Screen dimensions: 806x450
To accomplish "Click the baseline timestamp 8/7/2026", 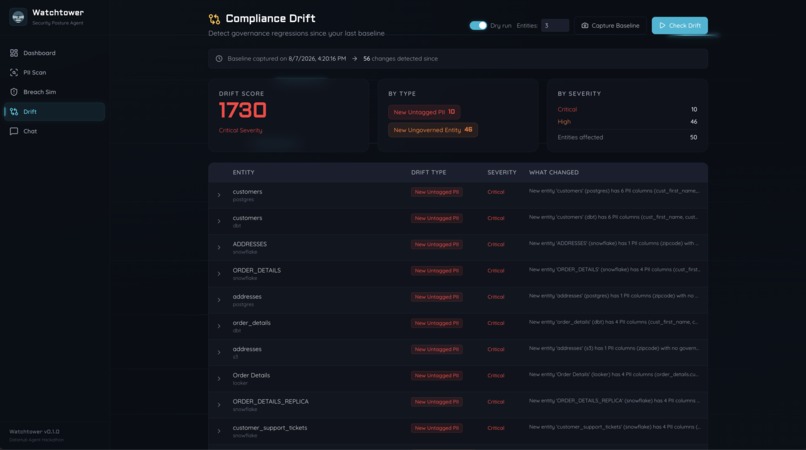I will coord(317,59).
